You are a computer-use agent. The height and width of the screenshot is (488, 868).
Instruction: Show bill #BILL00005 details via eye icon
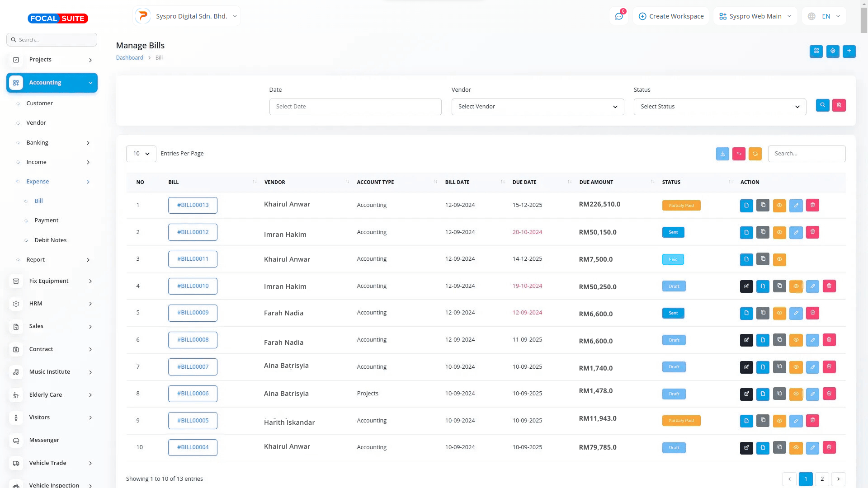click(x=779, y=421)
